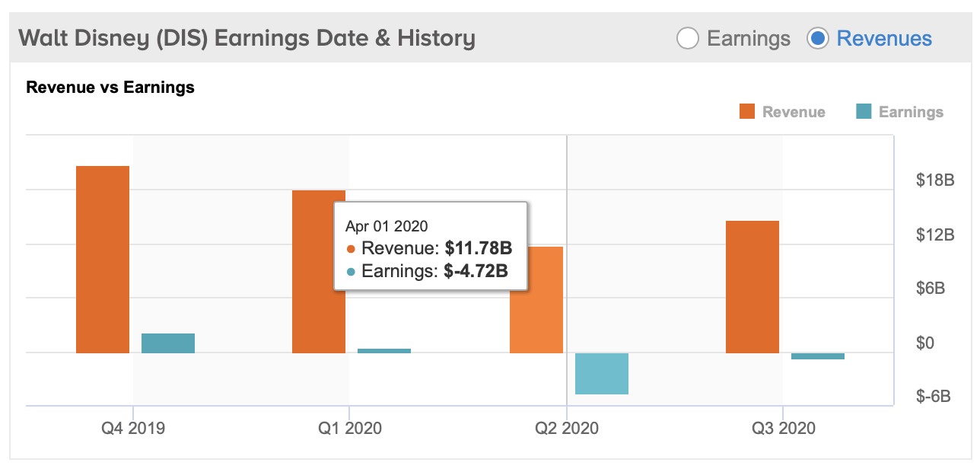980x469 pixels.
Task: Click tooltip Revenue $11.78B line
Action: (430, 248)
